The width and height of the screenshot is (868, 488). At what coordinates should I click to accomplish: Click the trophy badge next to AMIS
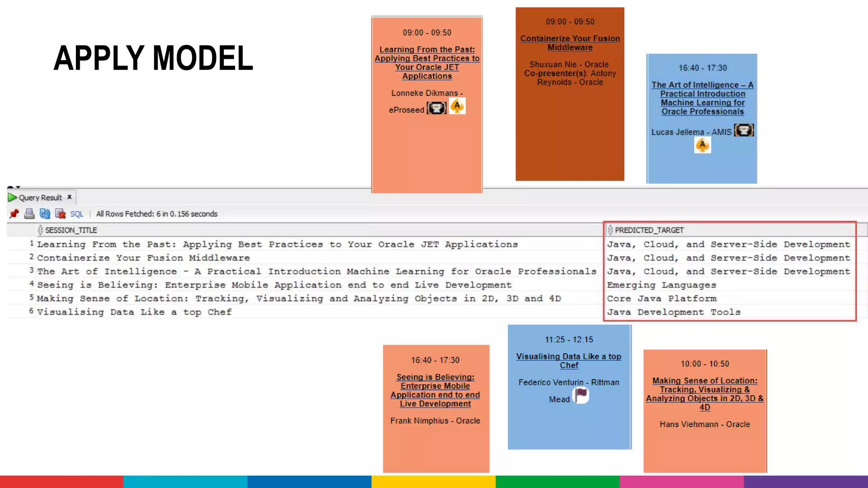(744, 130)
